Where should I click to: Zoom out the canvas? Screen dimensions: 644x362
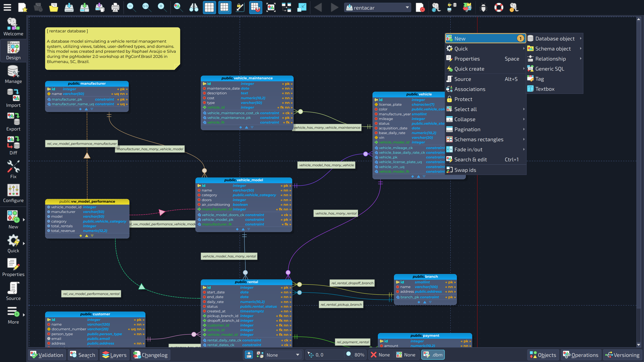pyautogui.click(x=131, y=8)
